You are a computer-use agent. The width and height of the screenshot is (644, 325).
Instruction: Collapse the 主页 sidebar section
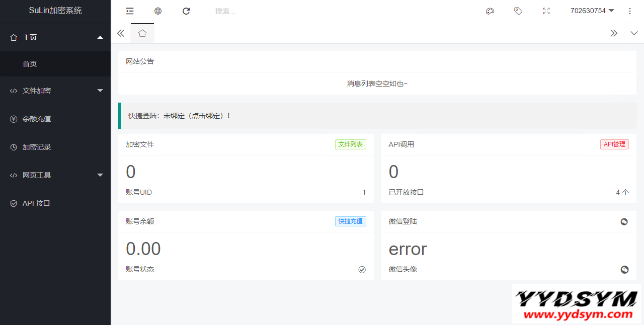point(55,37)
